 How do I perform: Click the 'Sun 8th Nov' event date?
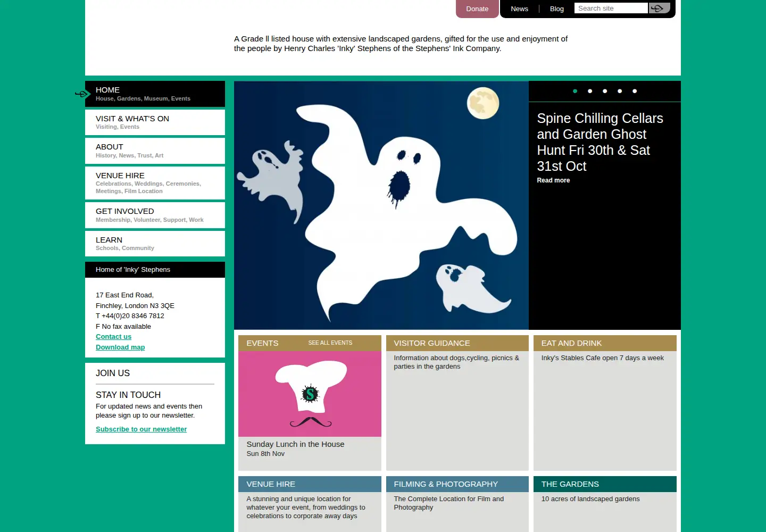tap(265, 454)
